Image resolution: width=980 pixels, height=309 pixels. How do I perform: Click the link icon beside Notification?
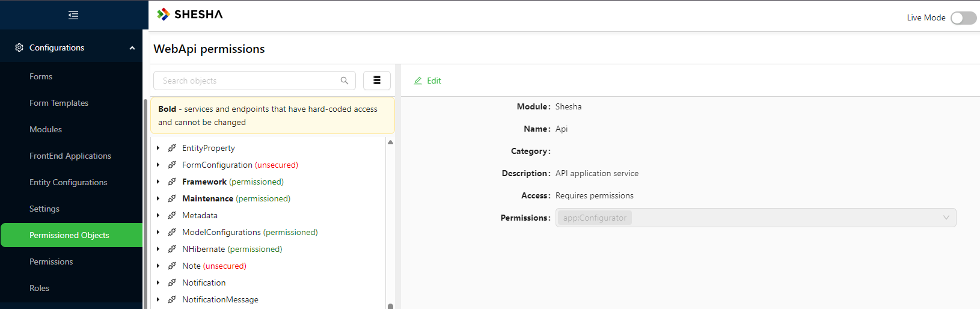172,283
